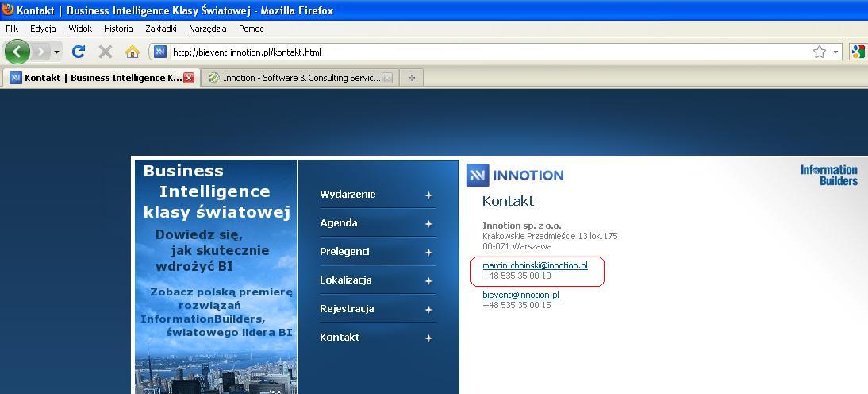This screenshot has height=394, width=868.
Task: Bookmark this page with the star icon
Action: (820, 52)
